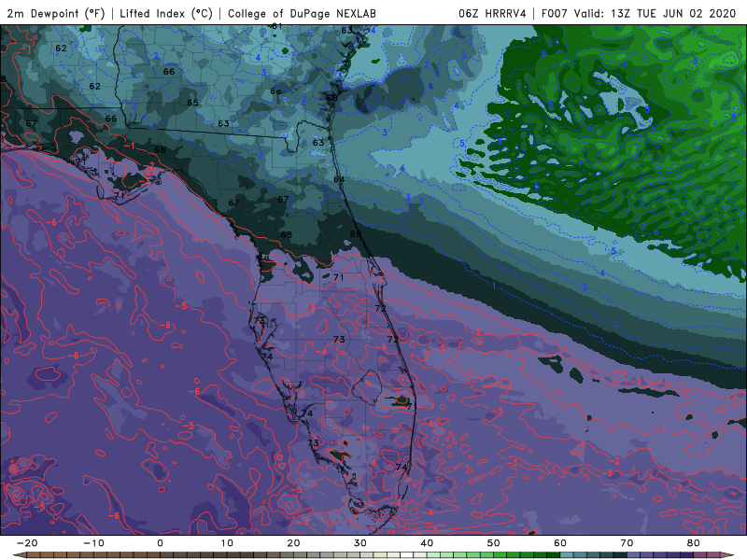Click the "F007" forecast hour label

(554, 13)
